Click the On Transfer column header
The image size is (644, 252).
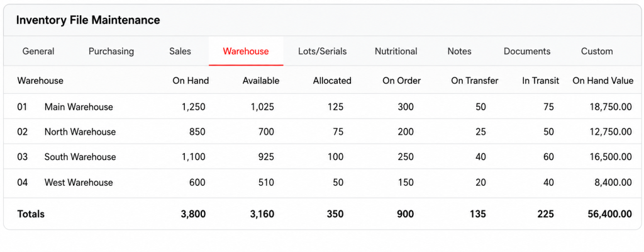(475, 81)
